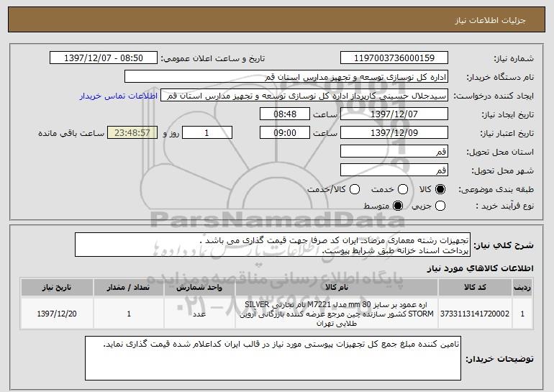Image resolution: width=554 pixels, height=392 pixels.
Task: Click the ردیف column header
Action: point(522,288)
